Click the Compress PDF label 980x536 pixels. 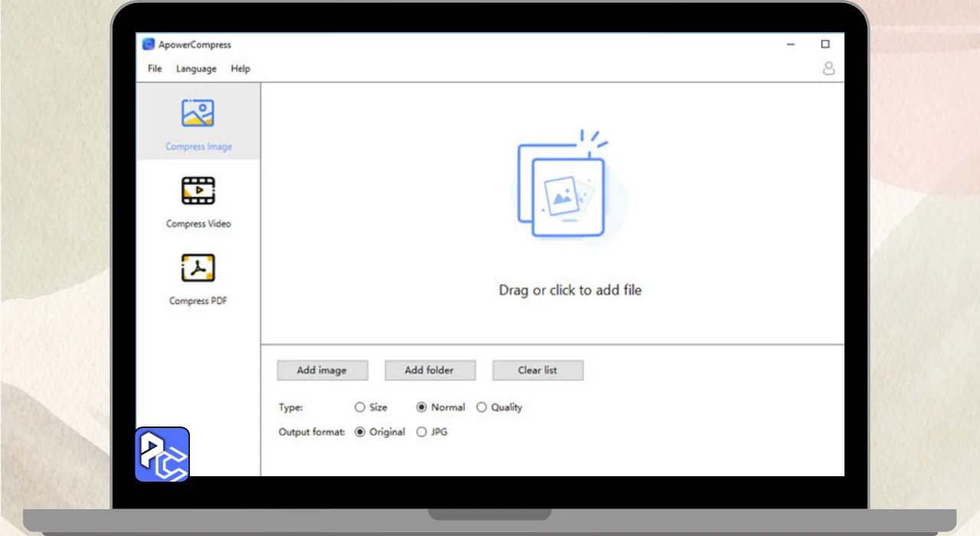[x=198, y=301]
